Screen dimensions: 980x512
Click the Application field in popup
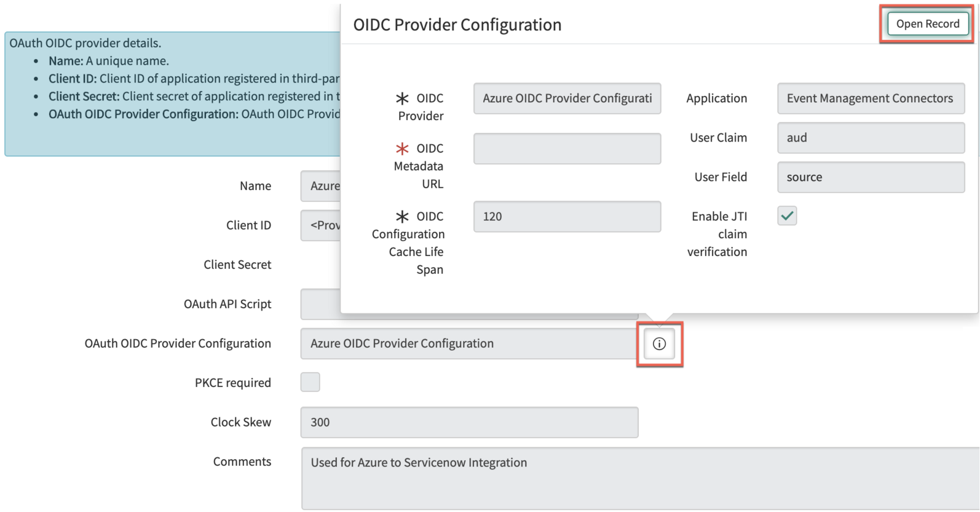pyautogui.click(x=871, y=98)
